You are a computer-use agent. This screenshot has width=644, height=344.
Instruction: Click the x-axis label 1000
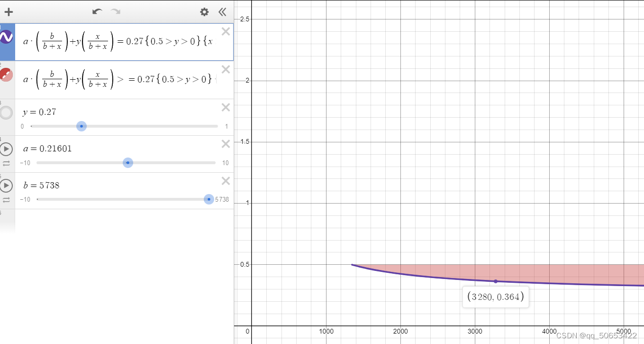coord(326,331)
